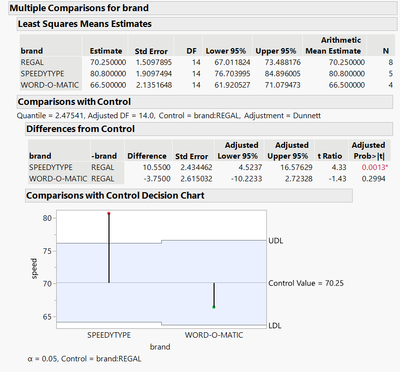Select the 1.9097494 standard error value

[x=154, y=74]
